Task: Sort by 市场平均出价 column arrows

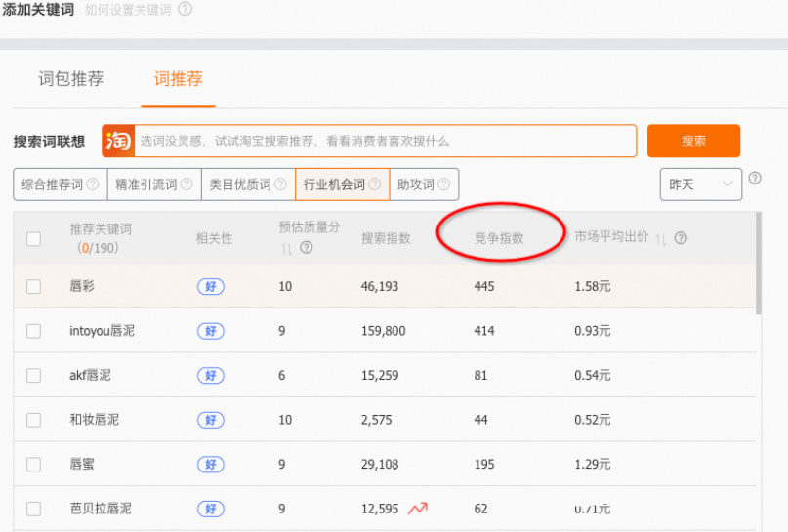Action: point(661,238)
